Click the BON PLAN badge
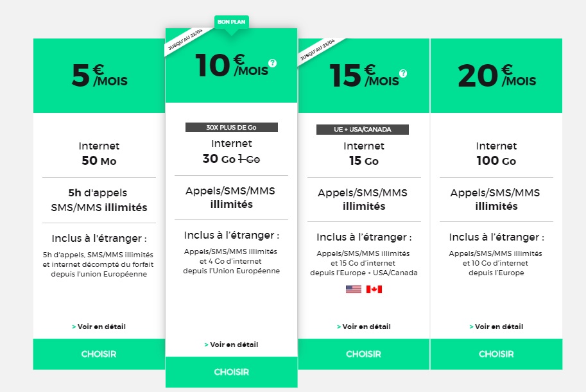This screenshot has width=586, height=392. point(231,22)
